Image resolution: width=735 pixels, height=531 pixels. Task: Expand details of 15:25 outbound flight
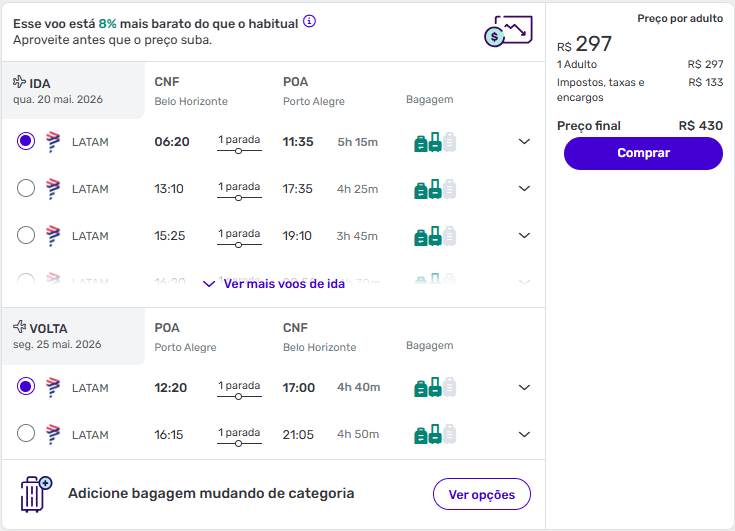point(524,236)
